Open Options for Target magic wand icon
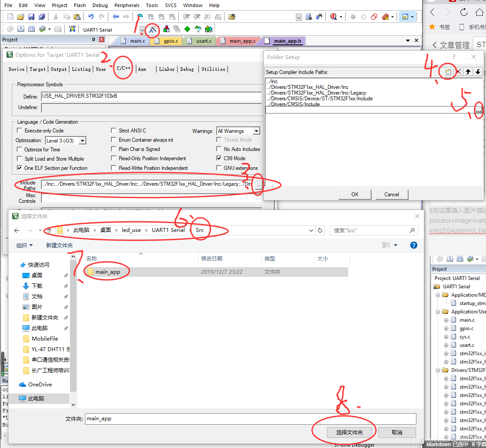The image size is (486, 448). click(152, 29)
